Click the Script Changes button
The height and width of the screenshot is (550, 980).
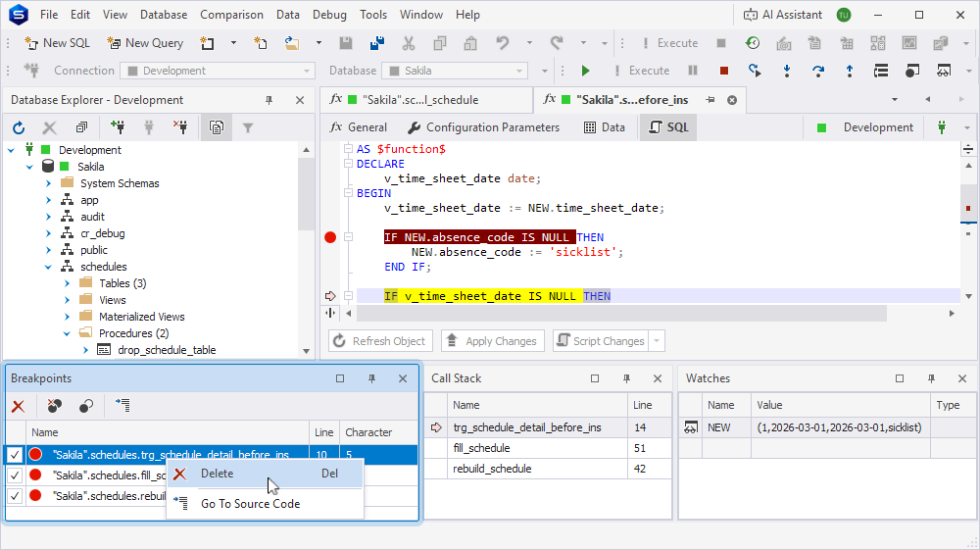click(x=602, y=341)
